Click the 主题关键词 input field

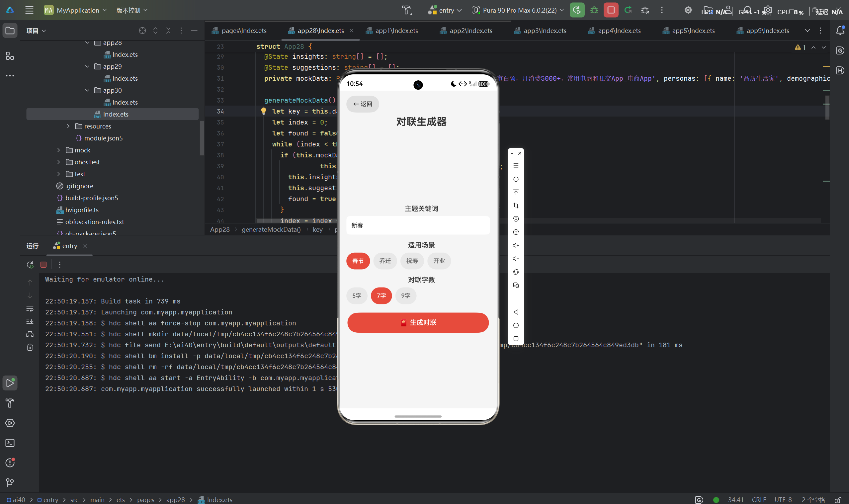418,225
